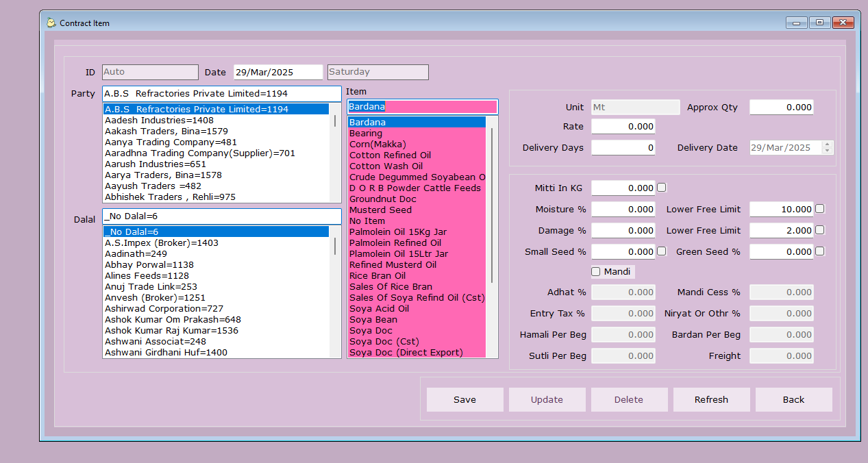868x463 pixels.
Task: Select dalal Ashok Kumar Om Prakash=648
Action: tap(216, 320)
